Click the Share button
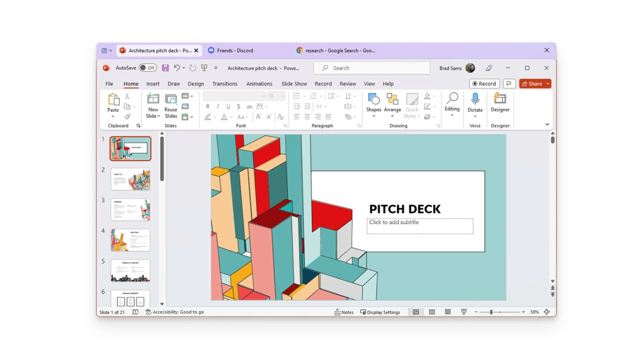Viewport: 644px width, 362px height. pos(532,84)
